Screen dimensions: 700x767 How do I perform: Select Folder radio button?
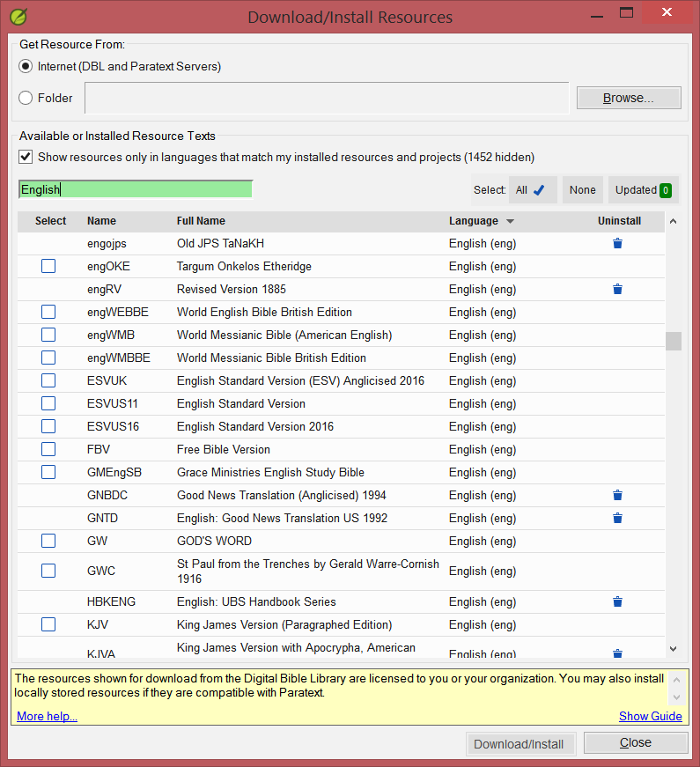pyautogui.click(x=26, y=98)
